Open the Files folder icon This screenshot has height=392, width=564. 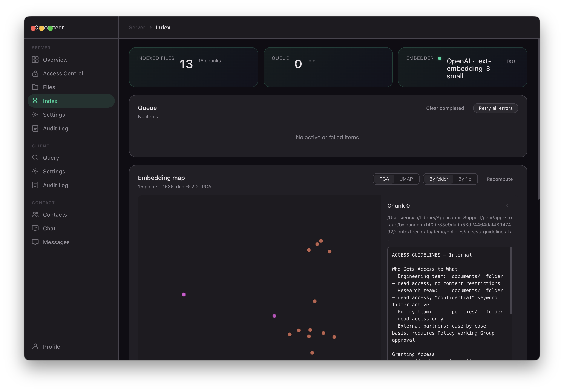(35, 87)
